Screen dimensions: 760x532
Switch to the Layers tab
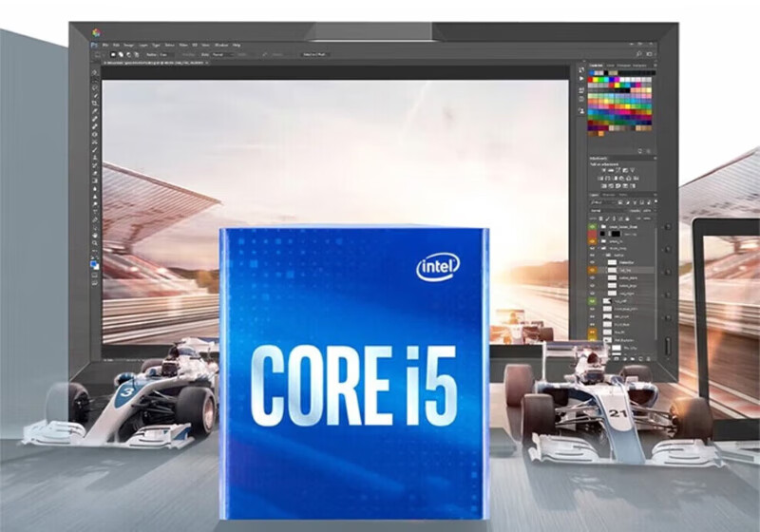pos(595,195)
